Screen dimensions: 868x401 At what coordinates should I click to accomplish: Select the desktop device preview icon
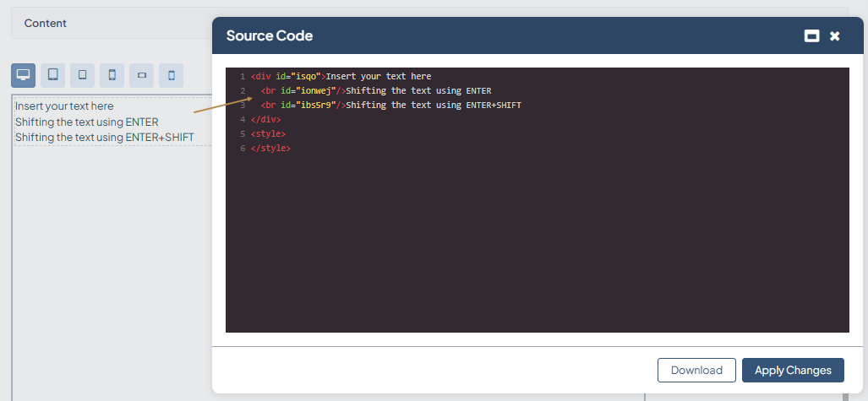[x=24, y=75]
